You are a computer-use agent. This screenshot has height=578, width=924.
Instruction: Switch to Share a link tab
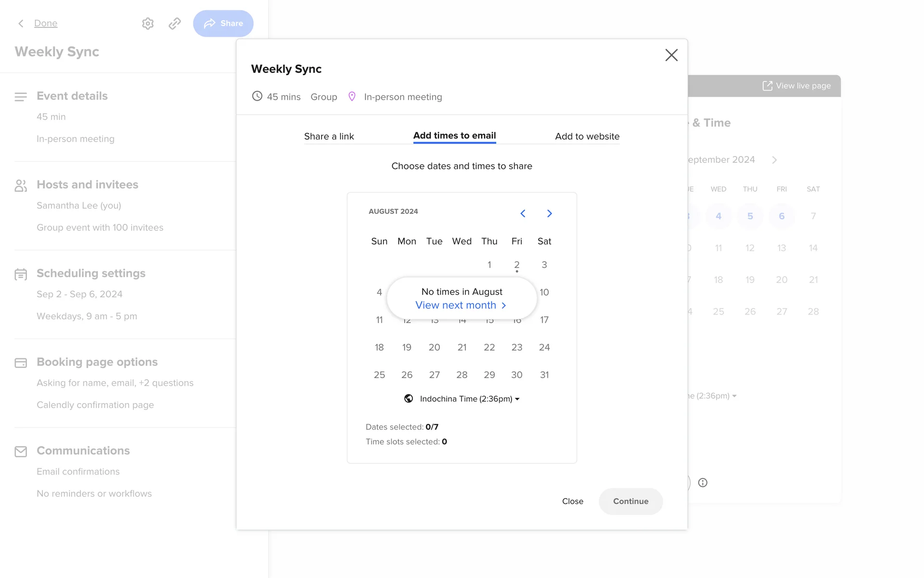329,136
